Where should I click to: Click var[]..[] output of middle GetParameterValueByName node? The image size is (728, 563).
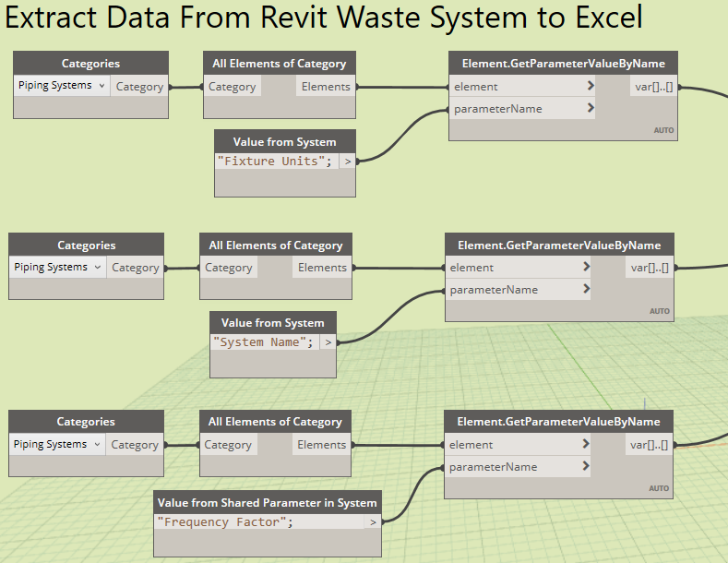(x=650, y=268)
